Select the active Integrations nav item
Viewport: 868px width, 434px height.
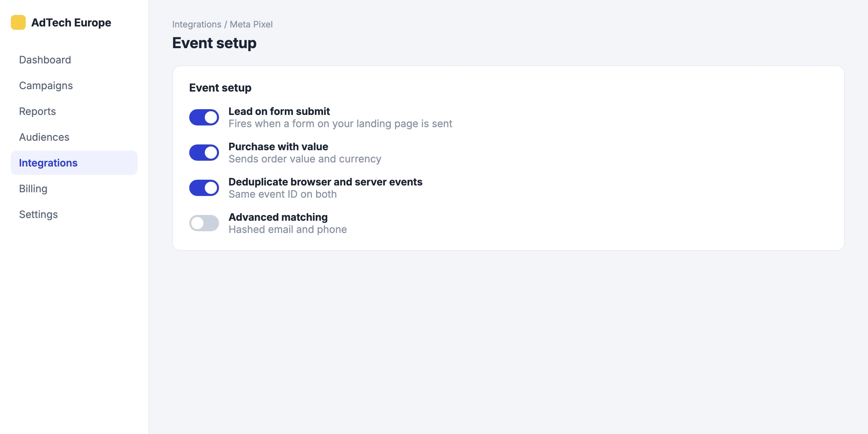pyautogui.click(x=74, y=163)
